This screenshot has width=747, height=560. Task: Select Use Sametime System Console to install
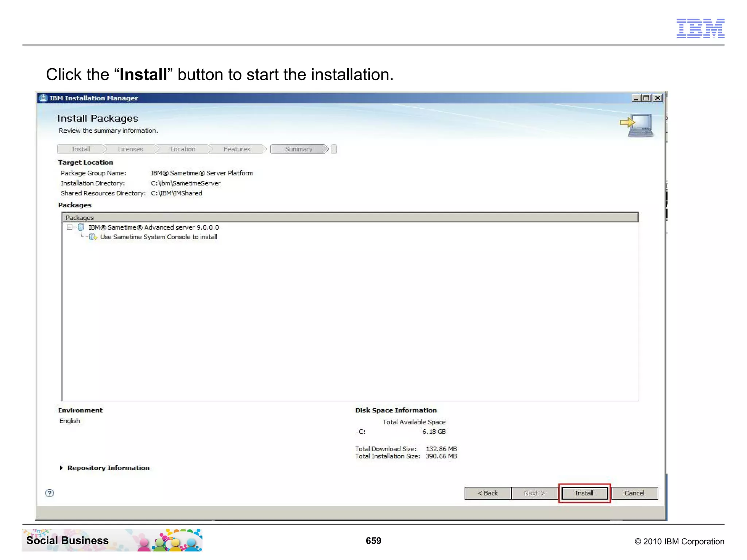(158, 237)
